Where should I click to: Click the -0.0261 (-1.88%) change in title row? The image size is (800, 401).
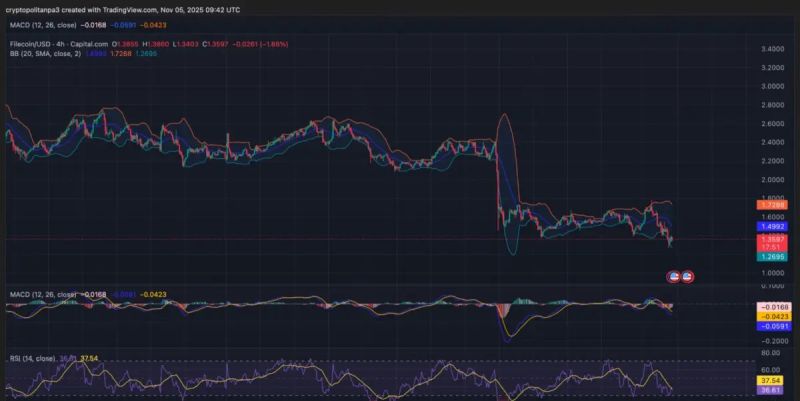tap(260, 44)
